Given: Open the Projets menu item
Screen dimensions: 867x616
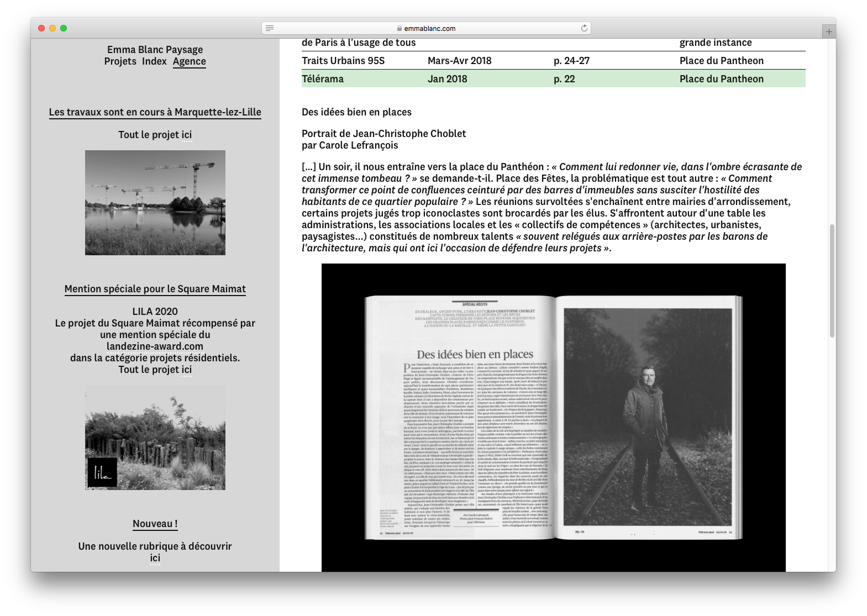Looking at the screenshot, I should [x=120, y=61].
